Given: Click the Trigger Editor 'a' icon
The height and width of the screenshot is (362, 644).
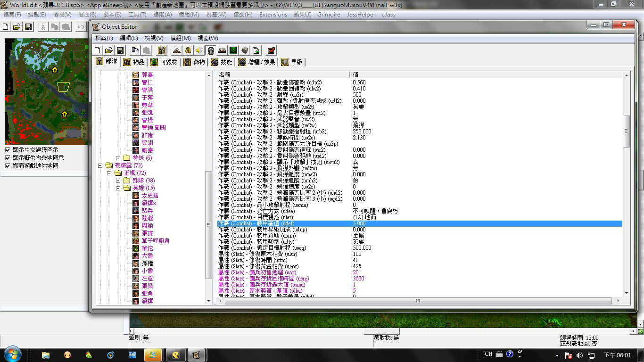Looking at the screenshot, I should point(188,50).
